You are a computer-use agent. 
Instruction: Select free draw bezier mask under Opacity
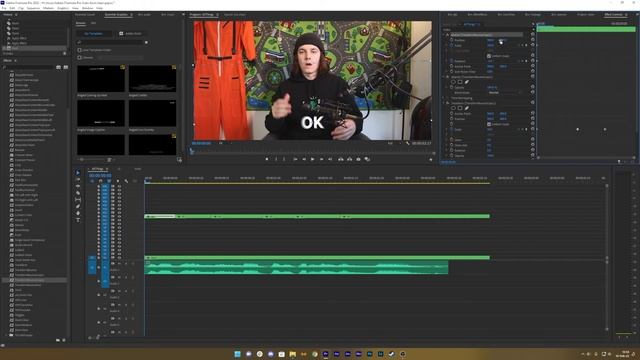[467, 82]
